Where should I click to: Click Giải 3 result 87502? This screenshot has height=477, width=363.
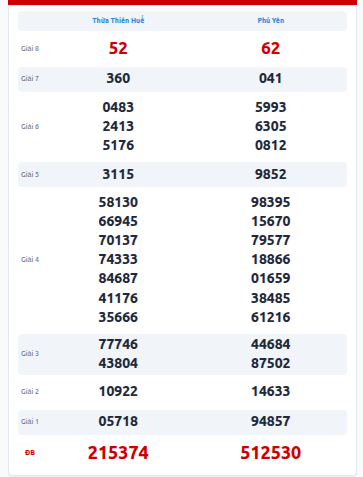(271, 363)
